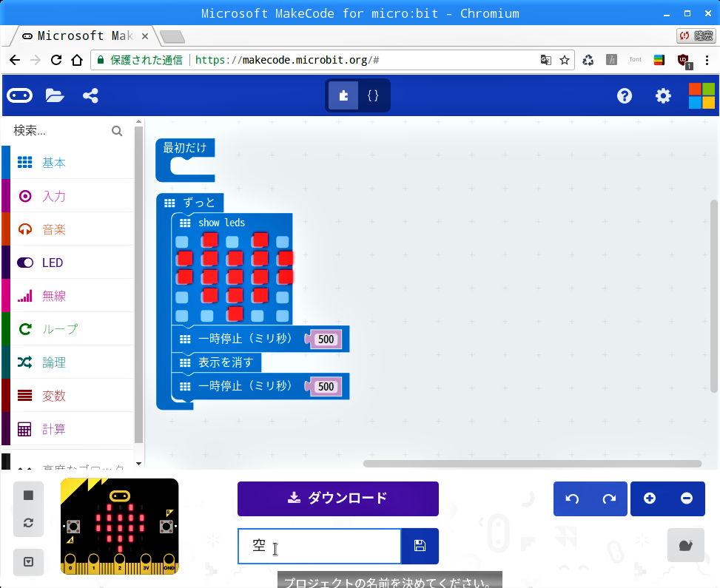The height and width of the screenshot is (588, 720).
Task: Click the workspace vertical scrollbar
Action: [713, 296]
